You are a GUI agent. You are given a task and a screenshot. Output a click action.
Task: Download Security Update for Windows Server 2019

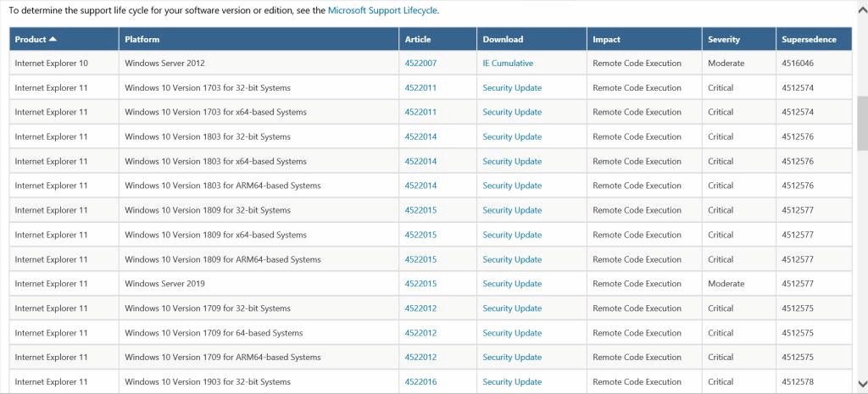(x=512, y=284)
